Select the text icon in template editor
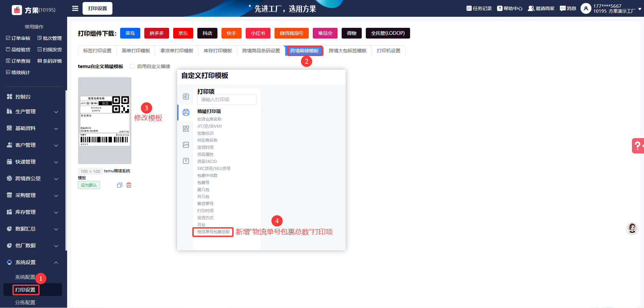This screenshot has height=308, width=644. click(x=186, y=161)
